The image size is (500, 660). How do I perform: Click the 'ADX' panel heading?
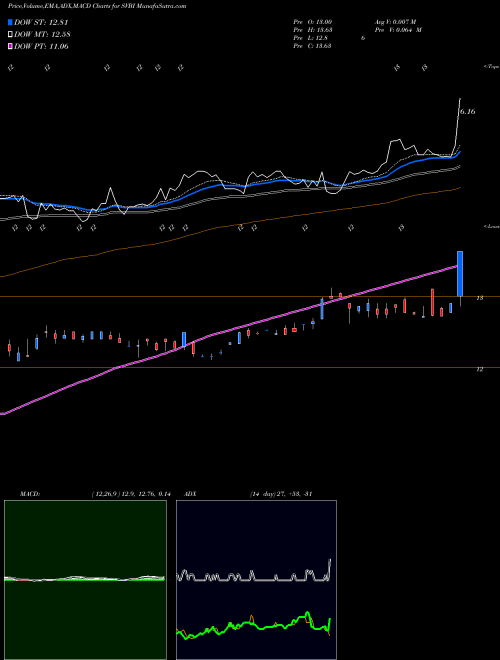point(190,494)
